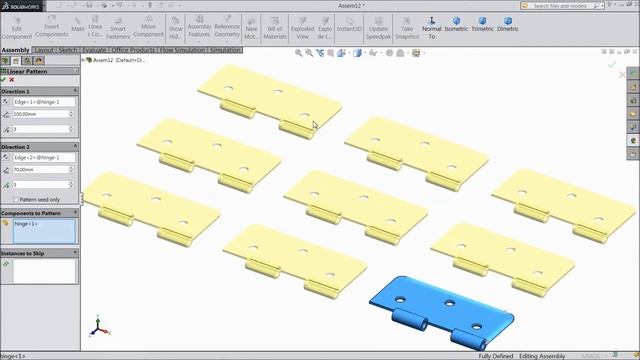Open View Orientation icon in view toolbar
The width and height of the screenshot is (640, 360).
(342, 53)
